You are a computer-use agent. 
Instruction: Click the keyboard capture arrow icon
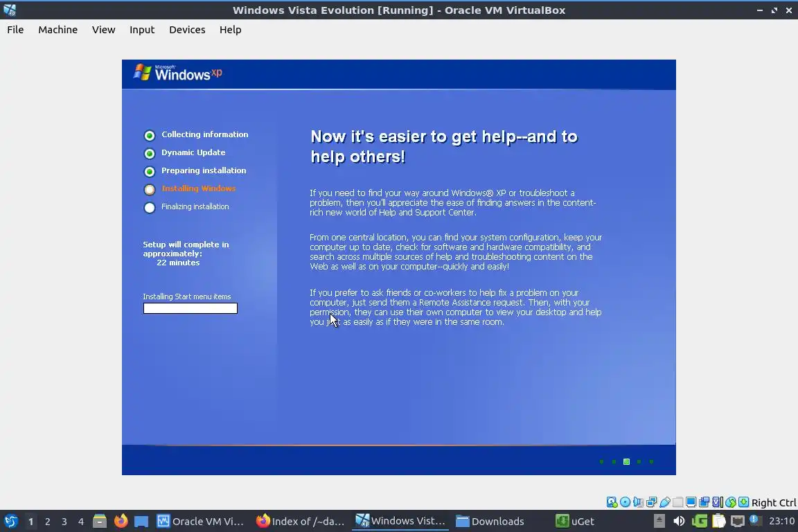[743, 502]
